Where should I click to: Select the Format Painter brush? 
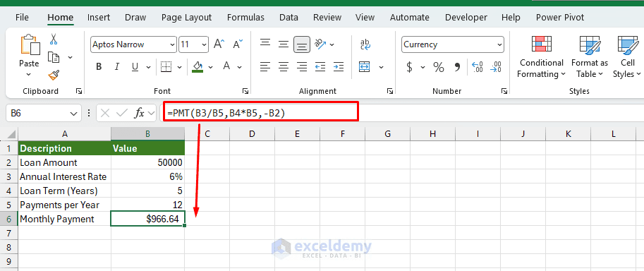pos(54,76)
